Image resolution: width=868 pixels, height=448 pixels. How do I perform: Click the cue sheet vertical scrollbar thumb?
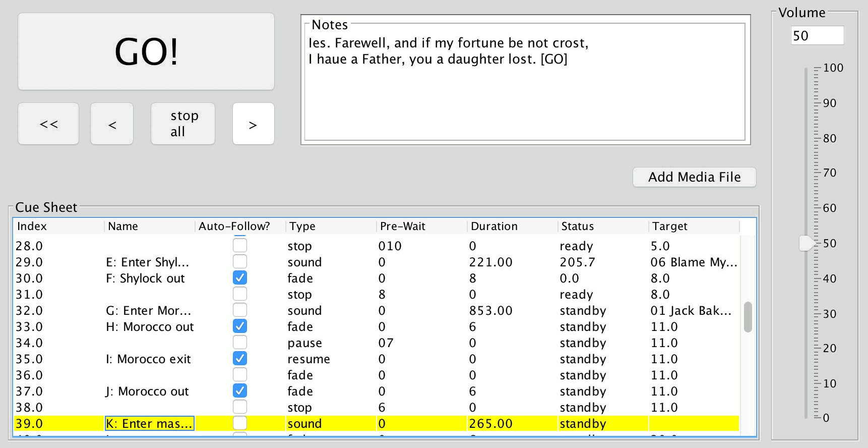(748, 317)
